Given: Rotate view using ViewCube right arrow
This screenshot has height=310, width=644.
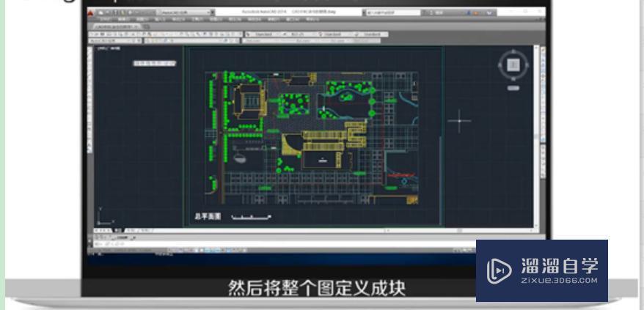Looking at the screenshot, I should click(x=526, y=65).
